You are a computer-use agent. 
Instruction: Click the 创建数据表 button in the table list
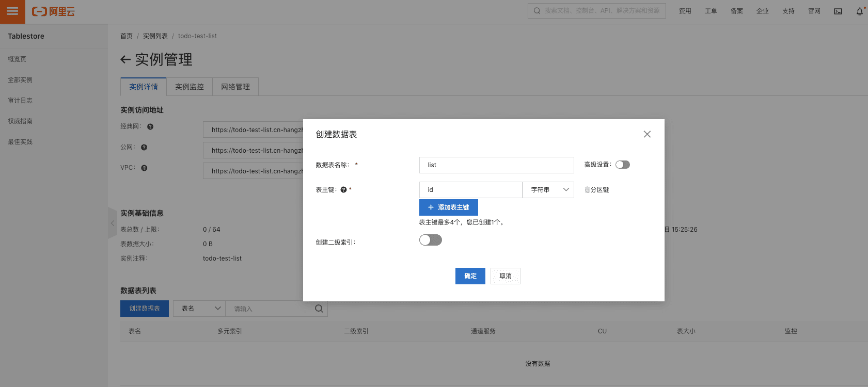pyautogui.click(x=145, y=309)
